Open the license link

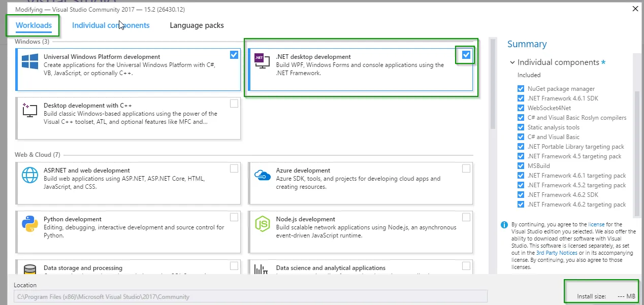point(596,224)
